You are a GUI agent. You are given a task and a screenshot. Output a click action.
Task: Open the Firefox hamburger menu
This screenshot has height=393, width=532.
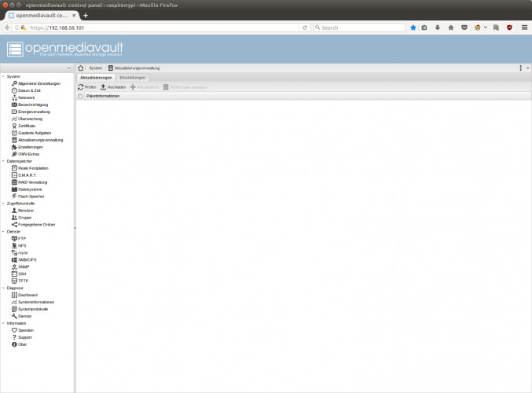point(524,28)
